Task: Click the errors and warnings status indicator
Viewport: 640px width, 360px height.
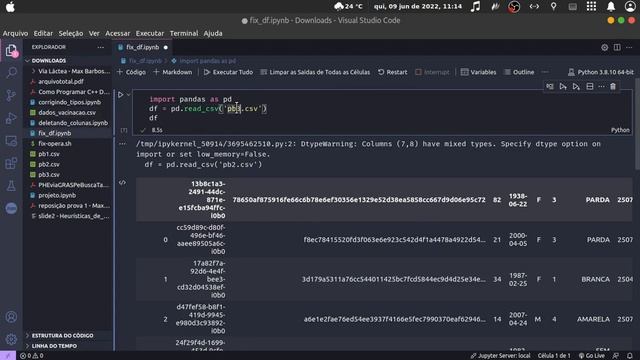Action: point(31,356)
